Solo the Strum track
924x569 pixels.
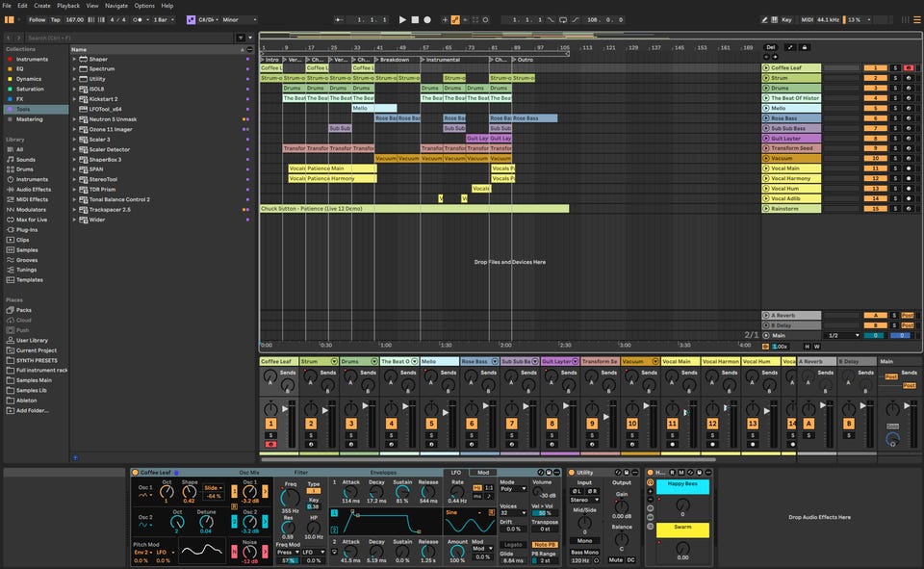[894, 78]
